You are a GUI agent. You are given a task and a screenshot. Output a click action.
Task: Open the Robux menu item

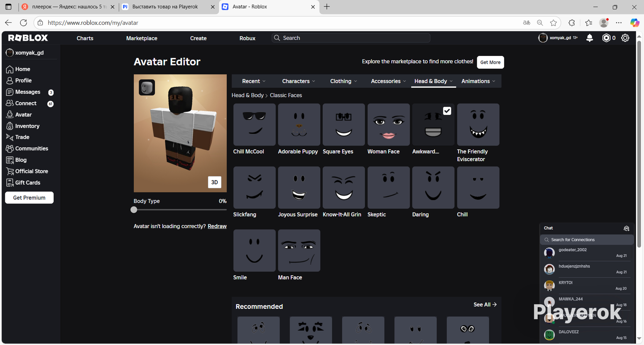(x=247, y=38)
